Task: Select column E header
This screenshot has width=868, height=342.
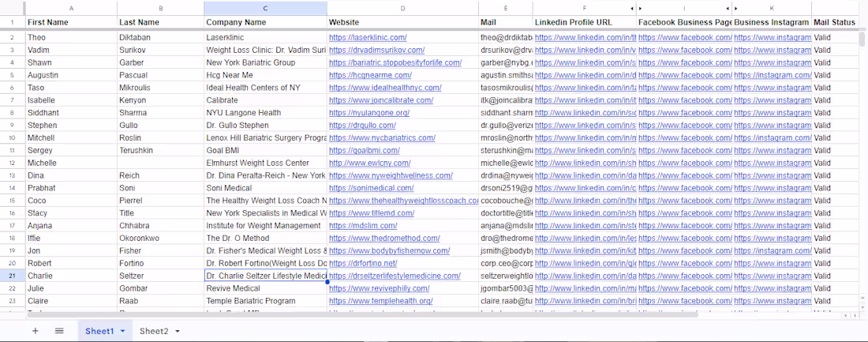Action: click(x=505, y=9)
